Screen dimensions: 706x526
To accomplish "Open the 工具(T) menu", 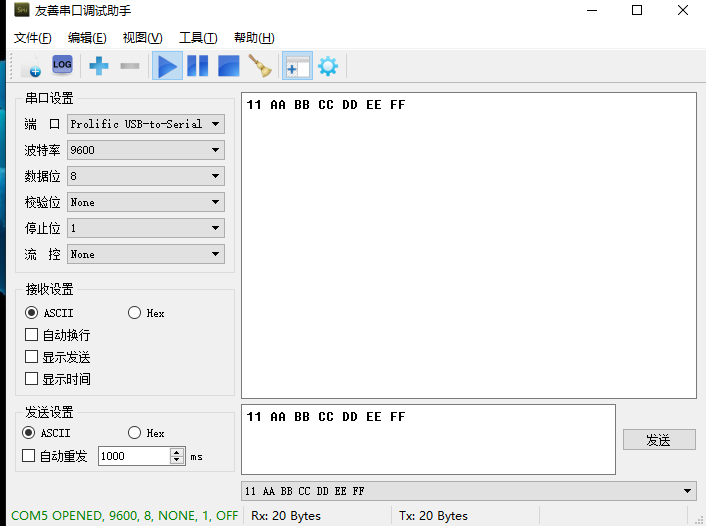I will [198, 38].
